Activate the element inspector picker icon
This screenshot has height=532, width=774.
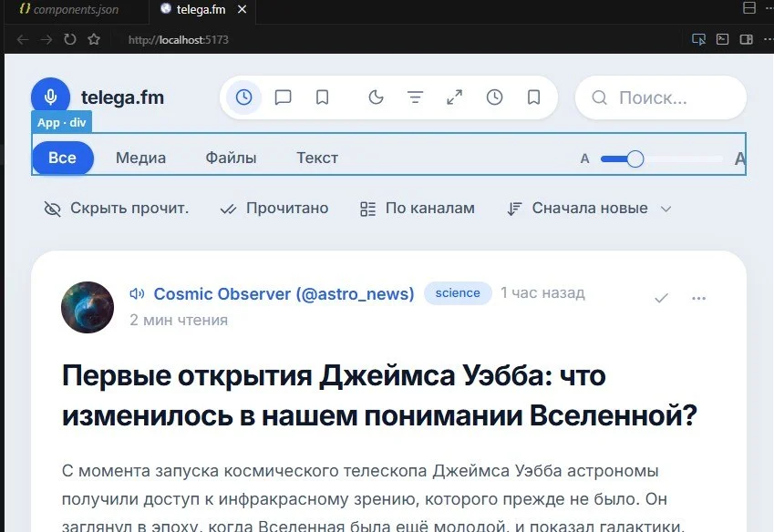pos(698,39)
